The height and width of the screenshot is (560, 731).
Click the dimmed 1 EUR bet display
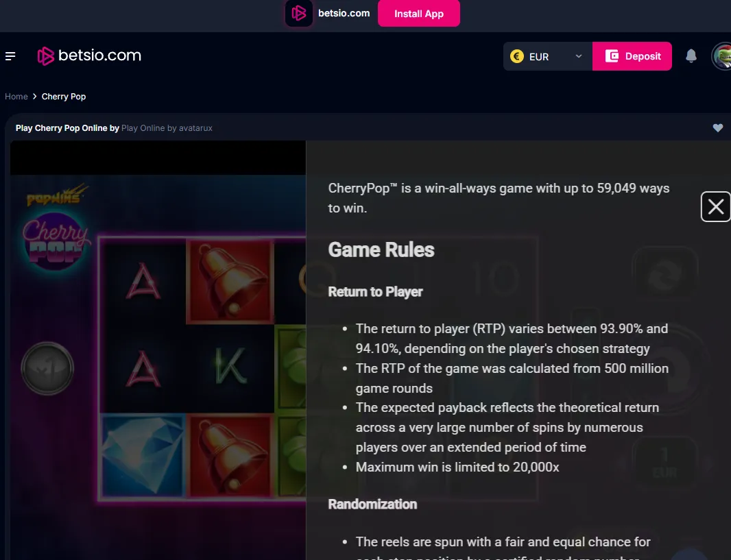[x=664, y=463]
